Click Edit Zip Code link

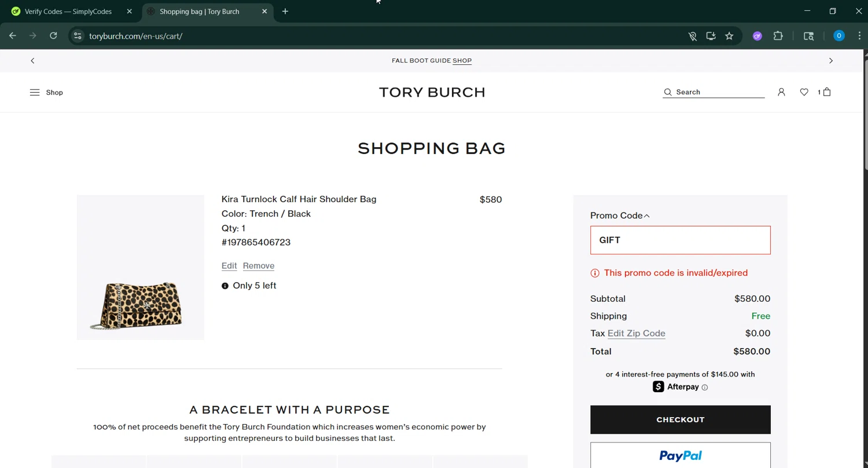pos(636,334)
